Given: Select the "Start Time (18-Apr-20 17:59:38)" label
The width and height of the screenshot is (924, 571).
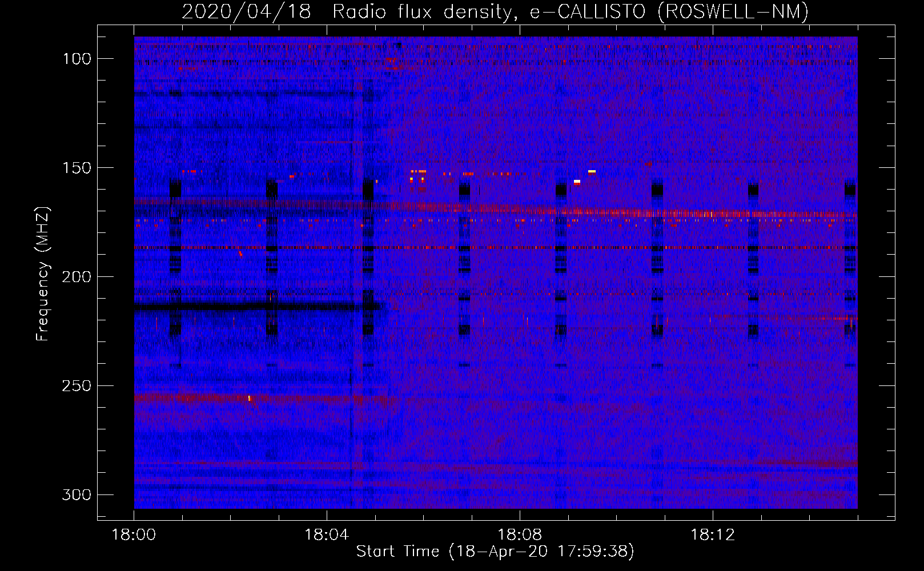Looking at the screenshot, I should (x=495, y=552).
